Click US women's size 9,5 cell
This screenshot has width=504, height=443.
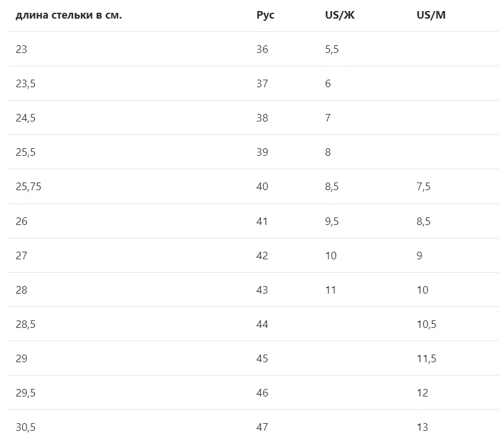332,221
